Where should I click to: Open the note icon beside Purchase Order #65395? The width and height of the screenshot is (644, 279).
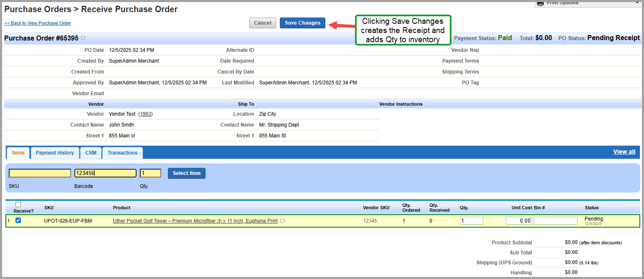click(x=83, y=38)
